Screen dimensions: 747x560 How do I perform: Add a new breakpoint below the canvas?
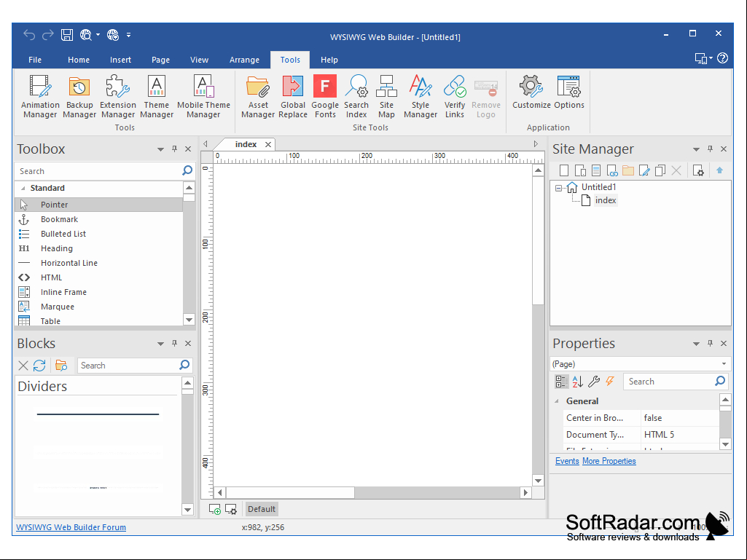click(215, 509)
